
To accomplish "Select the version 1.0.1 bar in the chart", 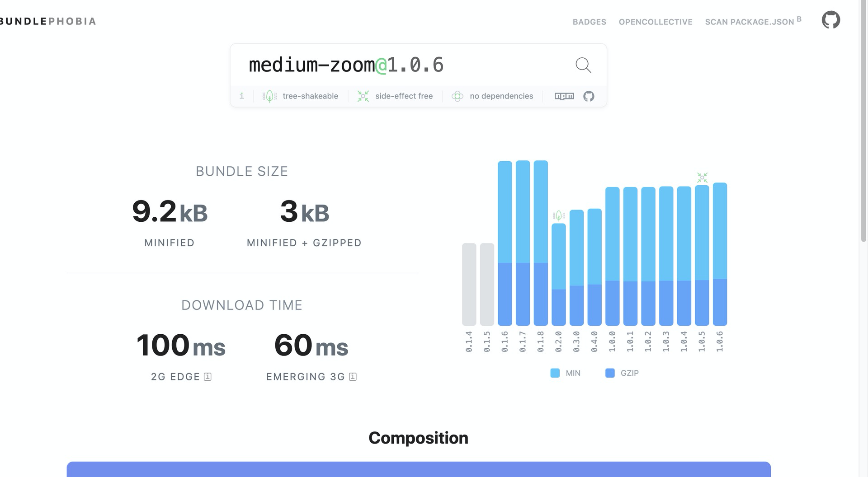I will click(x=630, y=256).
